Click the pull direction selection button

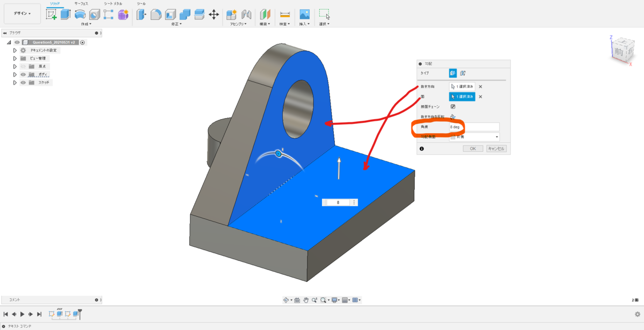coord(462,86)
